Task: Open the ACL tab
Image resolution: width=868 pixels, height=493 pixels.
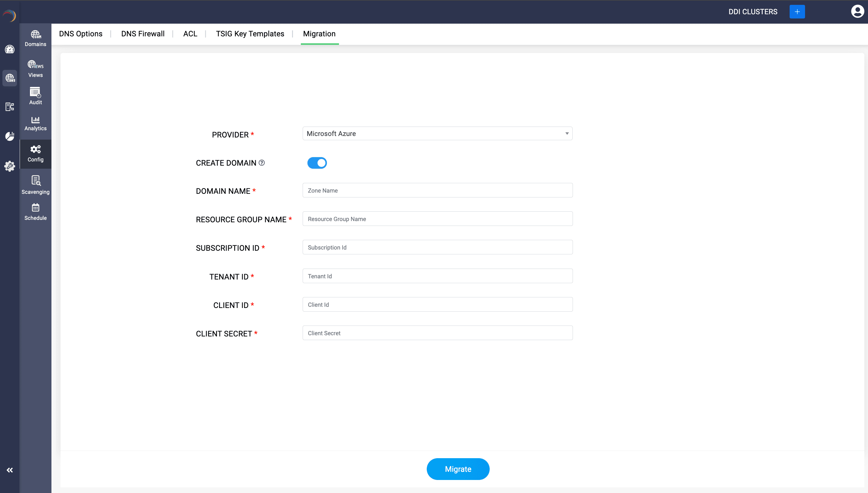Action: (190, 34)
